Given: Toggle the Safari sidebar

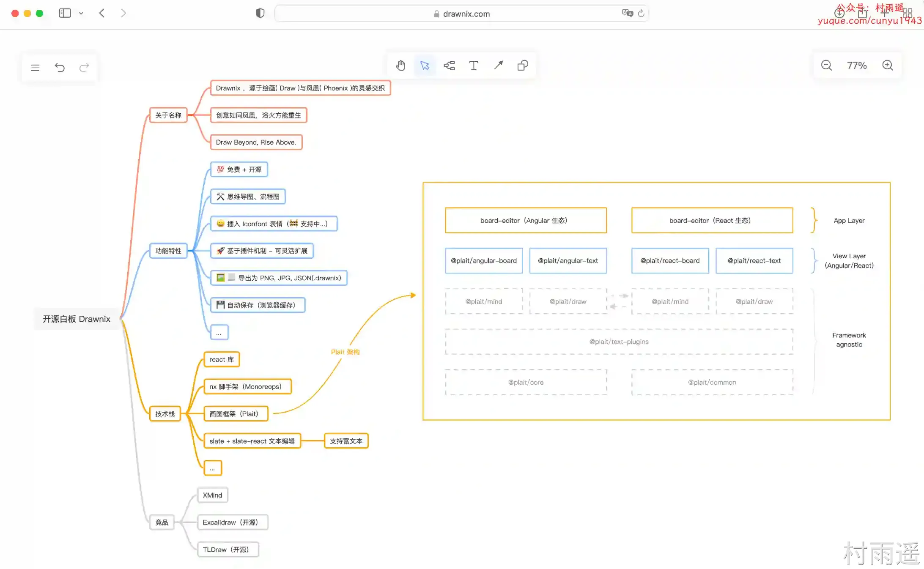Looking at the screenshot, I should pos(65,13).
